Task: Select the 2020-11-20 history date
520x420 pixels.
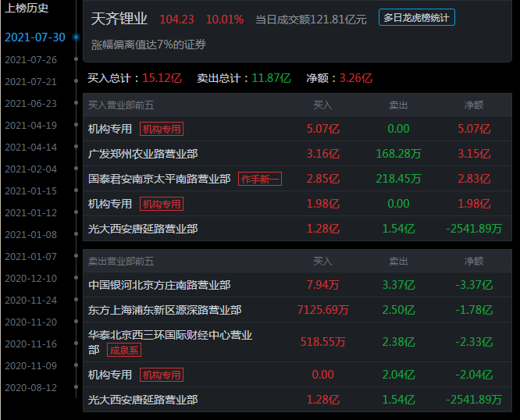Action: [x=31, y=322]
